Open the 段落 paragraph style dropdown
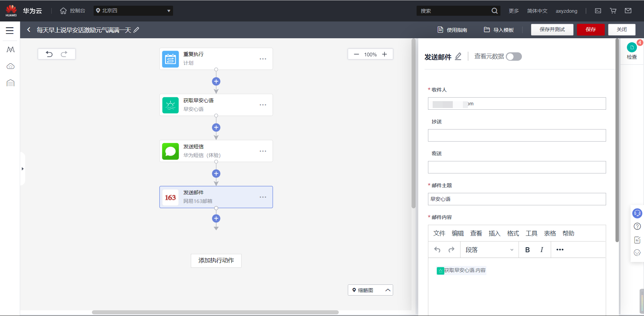This screenshot has height=316, width=644. [489, 250]
